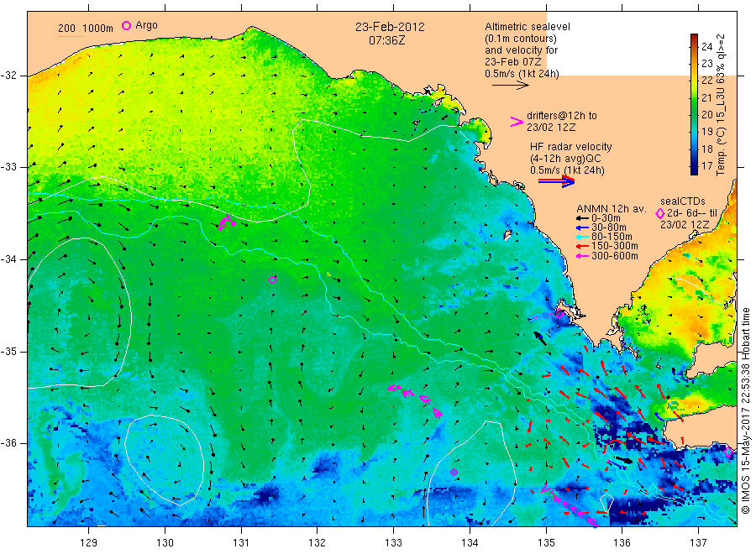Screen dimensions: 756x554
Task: Click the magenta 300-600m legend arrow
Action: pos(582,256)
